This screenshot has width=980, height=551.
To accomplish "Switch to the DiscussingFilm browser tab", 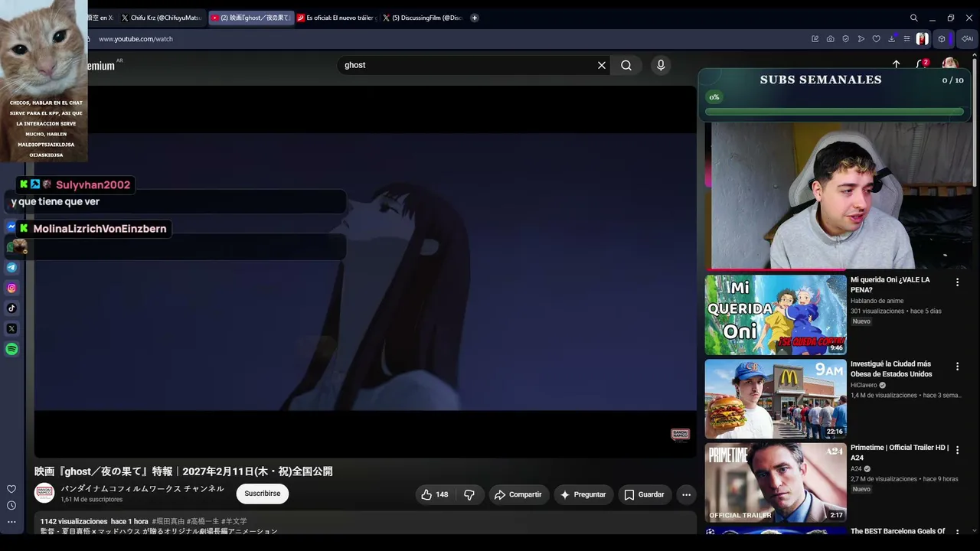I will [423, 18].
